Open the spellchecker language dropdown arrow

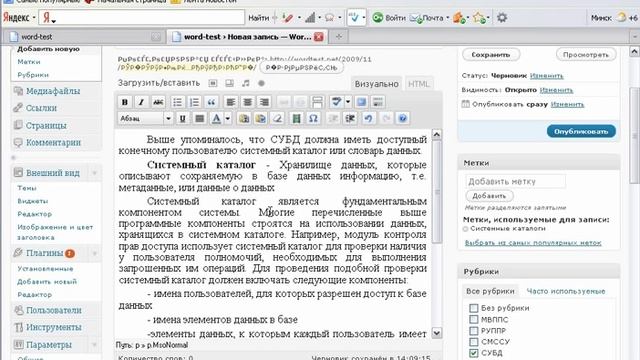pos(348,102)
